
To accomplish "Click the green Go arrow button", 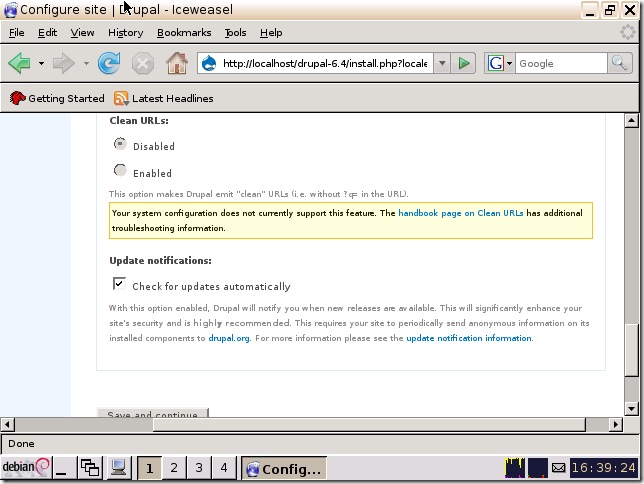I will [x=464, y=63].
